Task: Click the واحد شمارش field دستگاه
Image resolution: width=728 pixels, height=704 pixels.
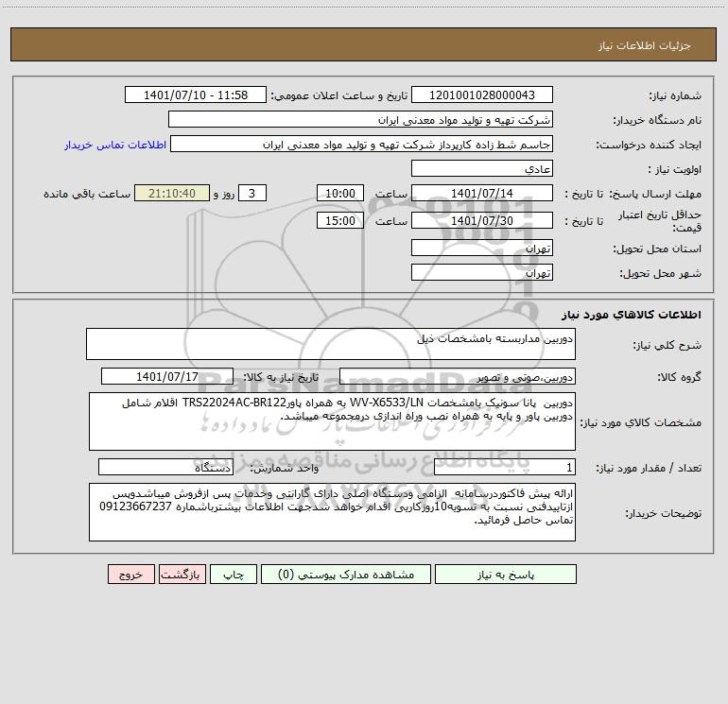Action: [165, 468]
